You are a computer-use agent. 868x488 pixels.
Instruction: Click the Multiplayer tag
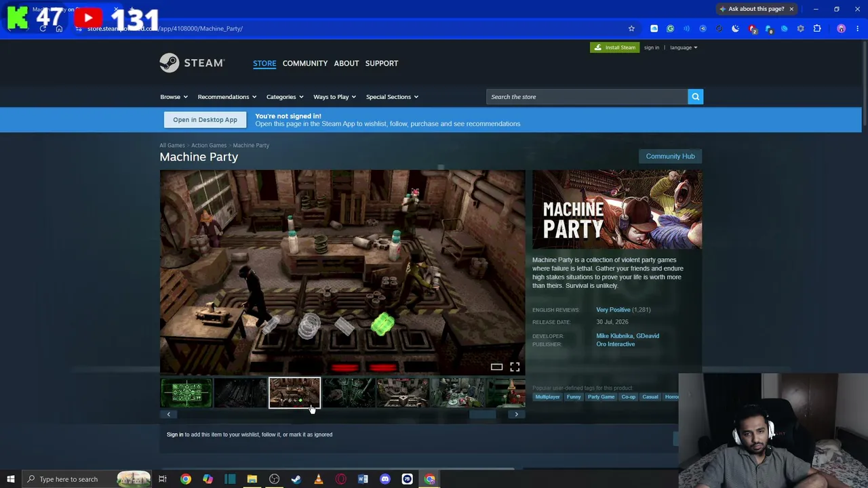(548, 397)
